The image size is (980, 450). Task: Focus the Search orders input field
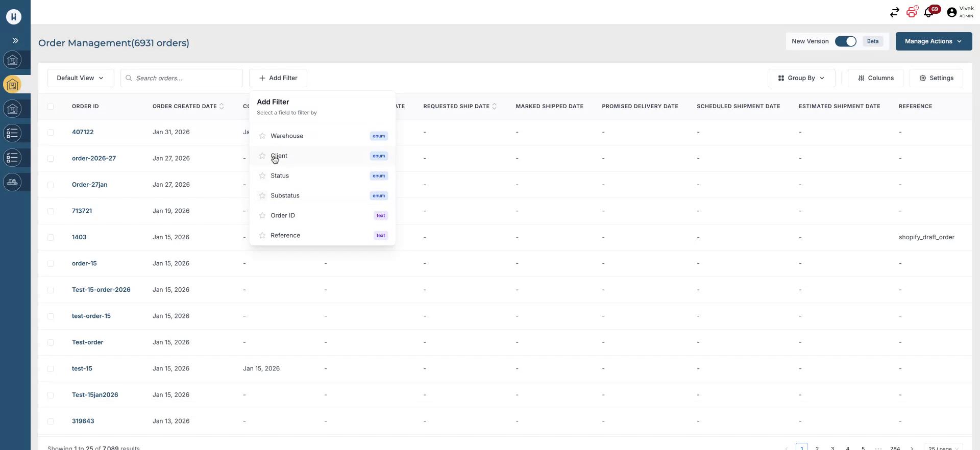tap(186, 78)
